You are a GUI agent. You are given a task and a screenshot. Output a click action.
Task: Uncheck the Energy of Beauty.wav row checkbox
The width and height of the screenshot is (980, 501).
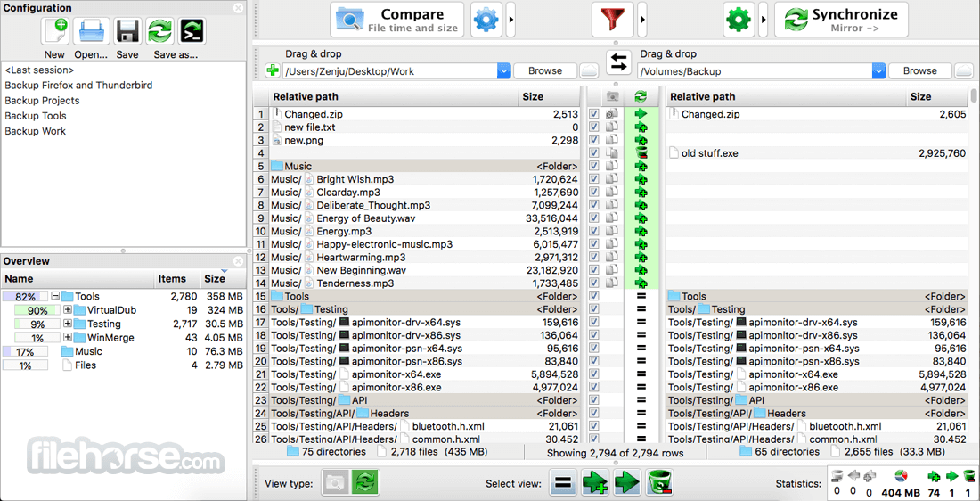click(594, 218)
